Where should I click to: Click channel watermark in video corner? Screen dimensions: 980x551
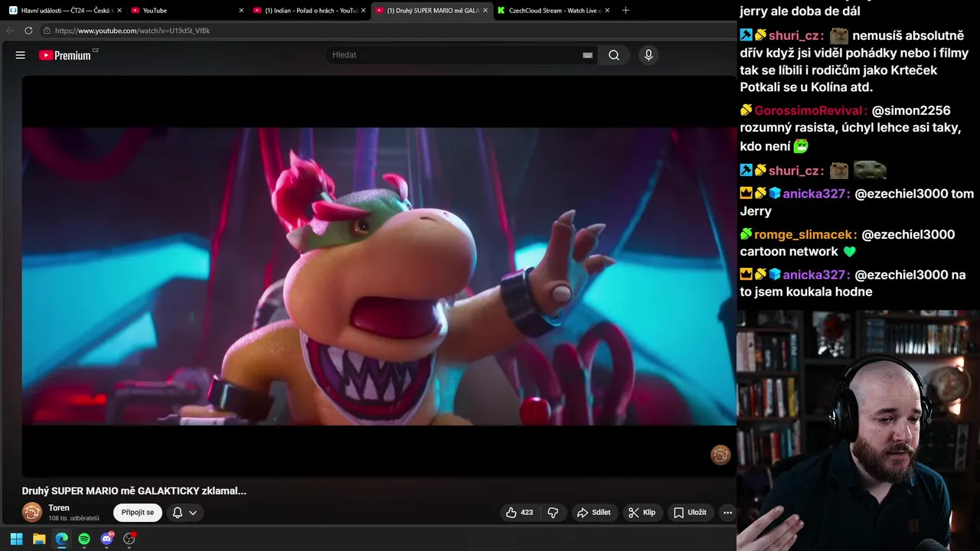720,455
